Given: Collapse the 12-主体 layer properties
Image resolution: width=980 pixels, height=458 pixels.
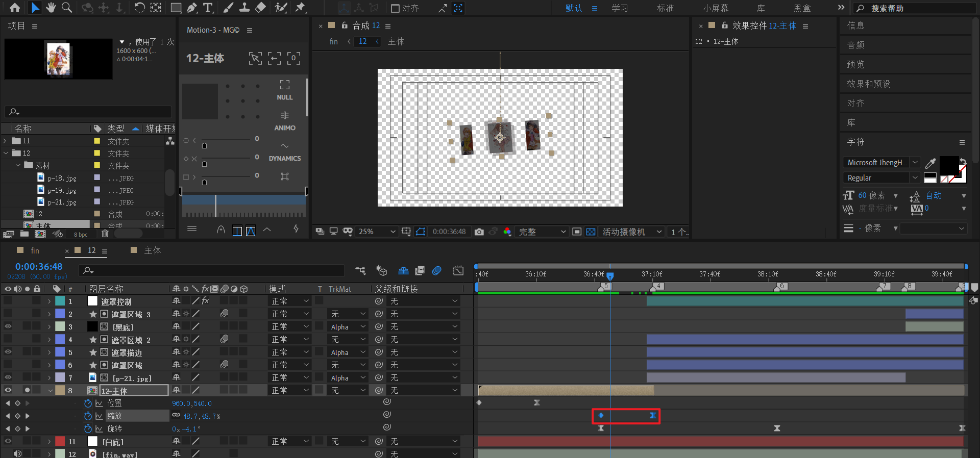Looking at the screenshot, I should click(51, 391).
